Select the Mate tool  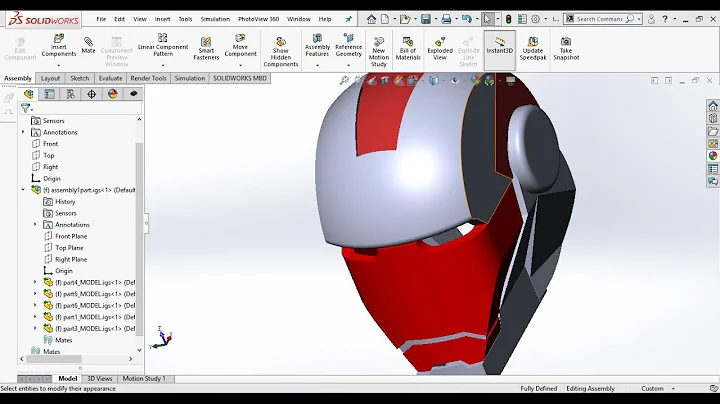(x=88, y=45)
